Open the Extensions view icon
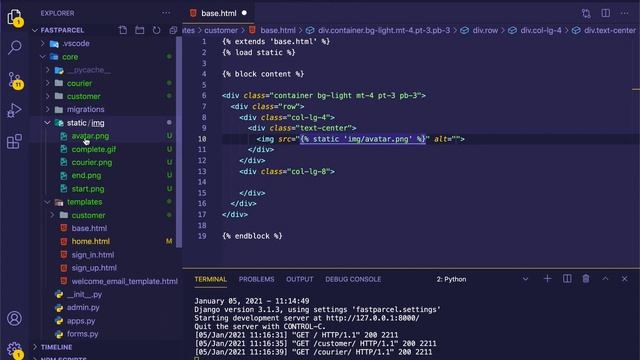The height and width of the screenshot is (360, 640). (14, 141)
